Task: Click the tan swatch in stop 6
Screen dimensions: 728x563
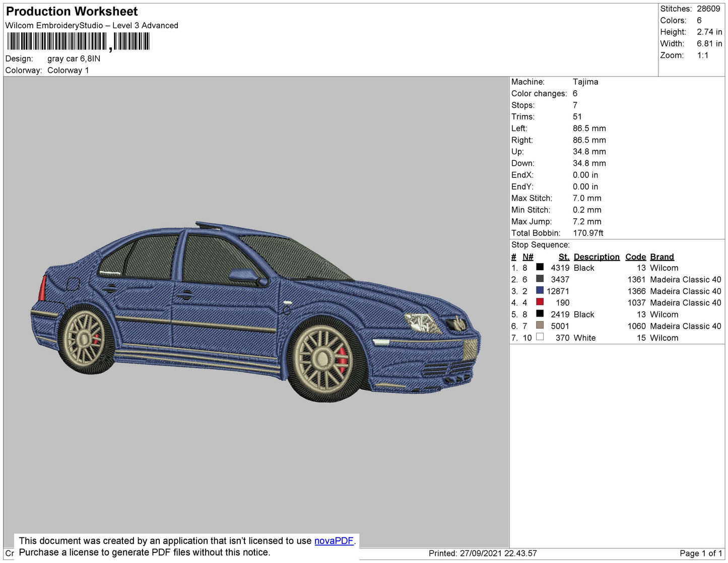Action: [540, 325]
